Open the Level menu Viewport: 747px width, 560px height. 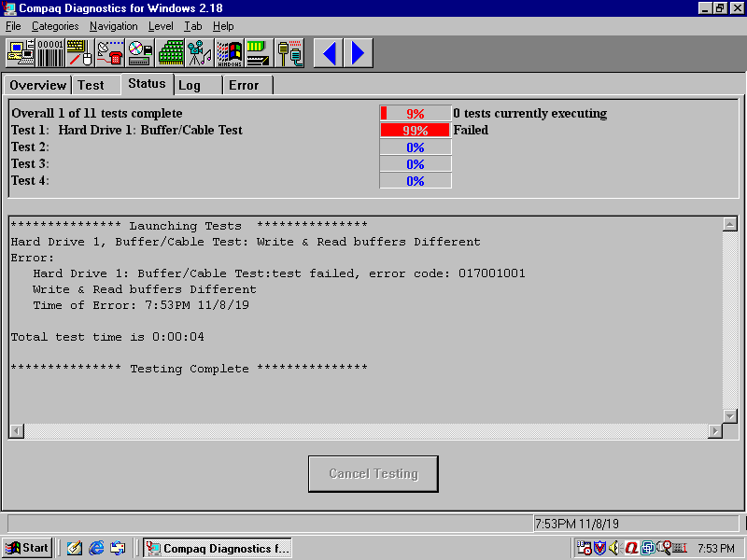161,26
